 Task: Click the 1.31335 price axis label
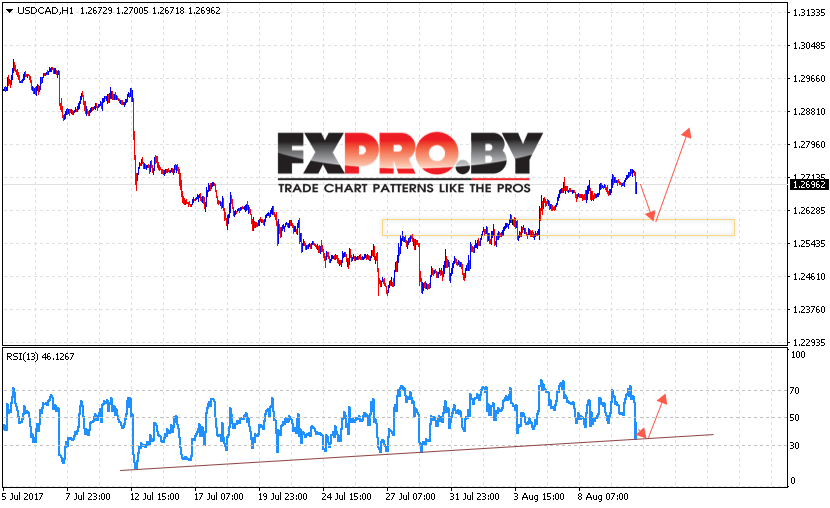(809, 13)
